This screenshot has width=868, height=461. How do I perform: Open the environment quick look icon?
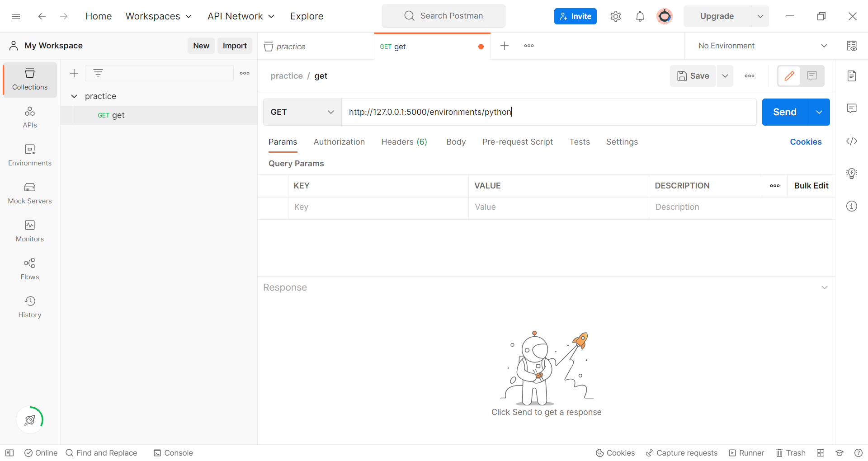852,46
